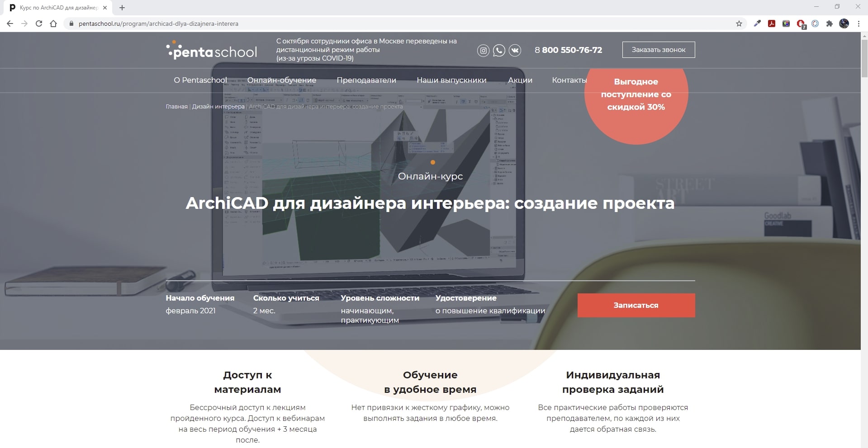Activate the eyedropper color picker extension

coord(757,24)
